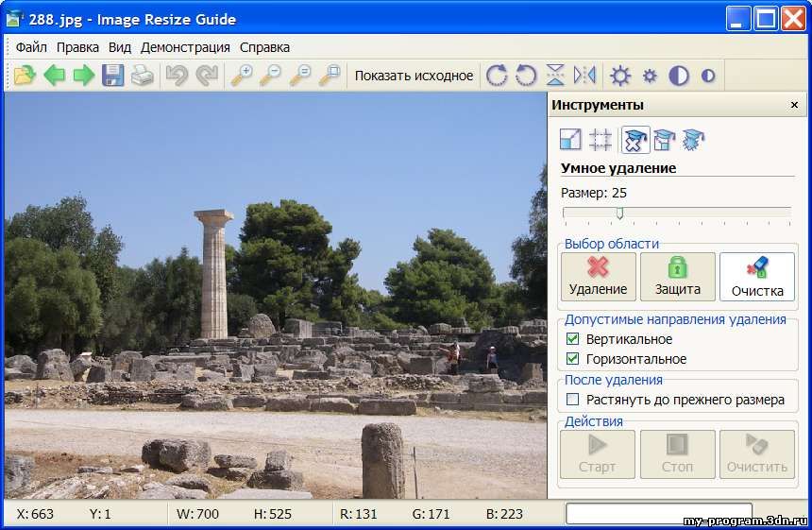Open the Файл menu
Screen dimensions: 812x530
[x=31, y=47]
